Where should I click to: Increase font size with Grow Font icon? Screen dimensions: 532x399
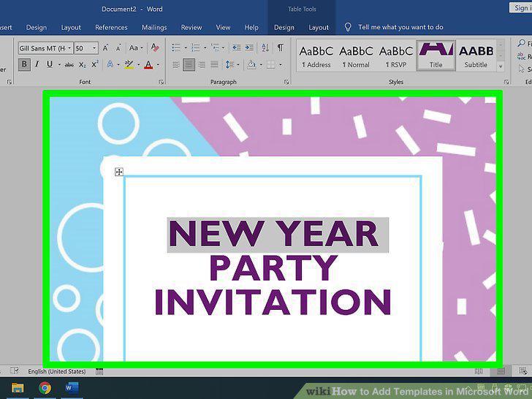105,48
